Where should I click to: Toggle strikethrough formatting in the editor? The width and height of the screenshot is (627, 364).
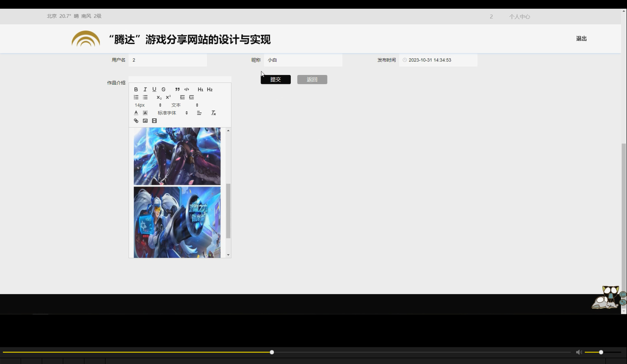pyautogui.click(x=163, y=89)
